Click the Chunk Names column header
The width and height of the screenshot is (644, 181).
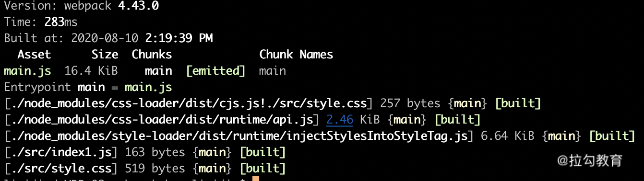tap(296, 55)
